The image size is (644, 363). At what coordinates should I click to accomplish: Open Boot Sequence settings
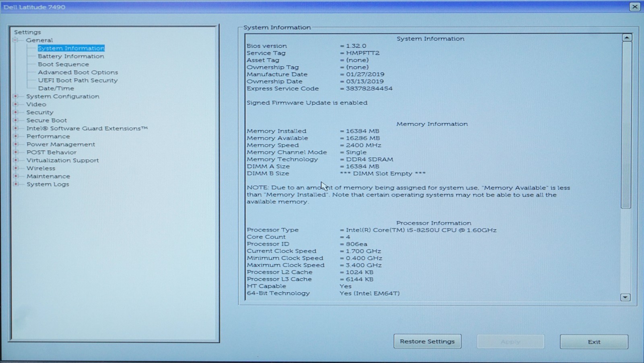(x=63, y=64)
